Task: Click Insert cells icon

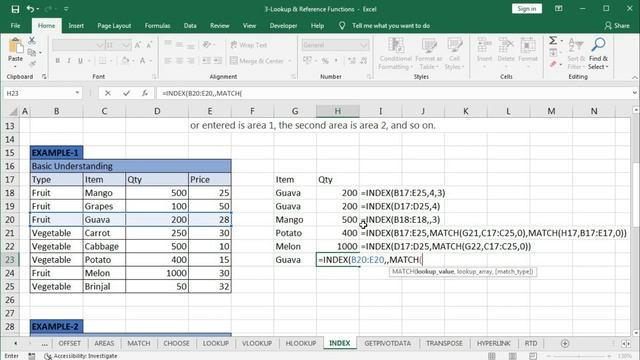Action: 484,45
